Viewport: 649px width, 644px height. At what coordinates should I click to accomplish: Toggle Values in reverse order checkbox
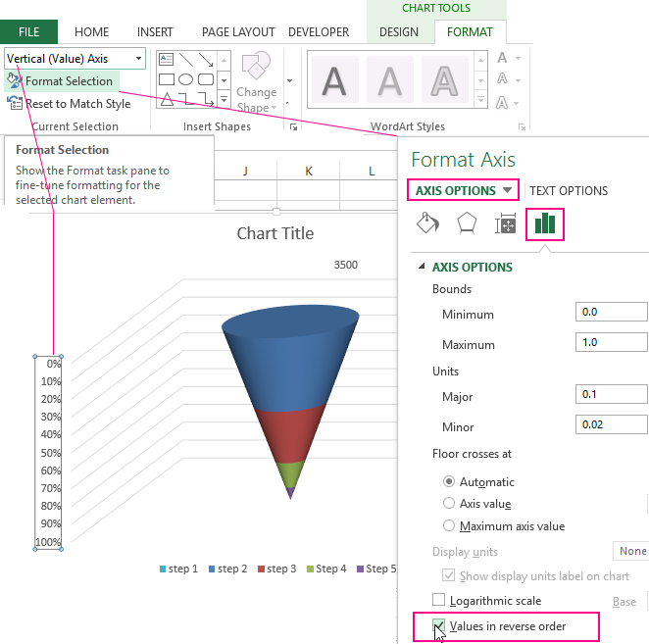coord(439,626)
